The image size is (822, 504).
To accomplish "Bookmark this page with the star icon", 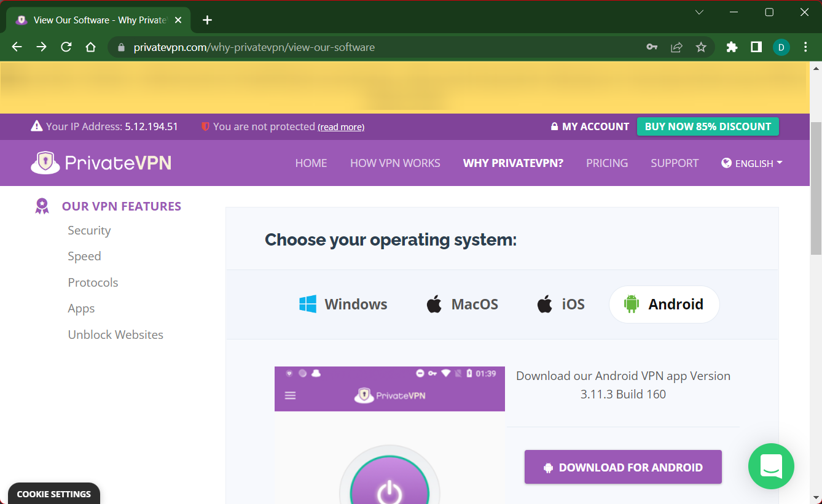I will tap(701, 47).
